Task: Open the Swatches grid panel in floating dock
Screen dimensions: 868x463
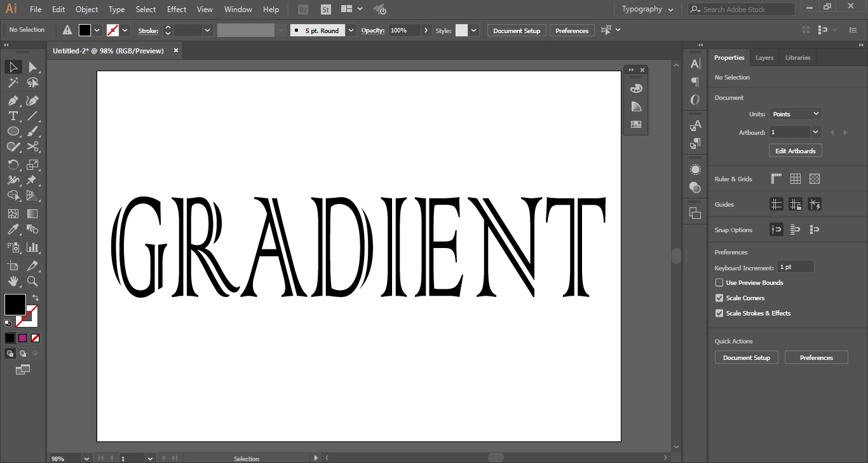Action: coord(636,125)
